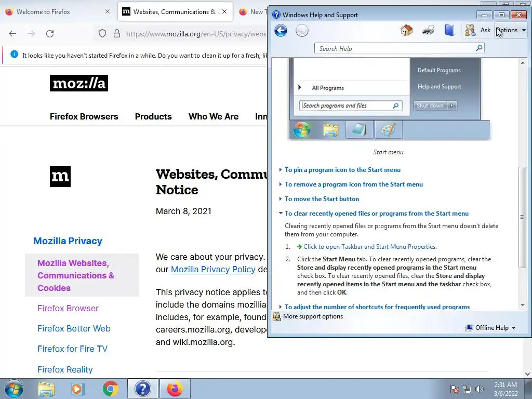
Task: Open Help and Support home page icon
Action: tap(406, 30)
